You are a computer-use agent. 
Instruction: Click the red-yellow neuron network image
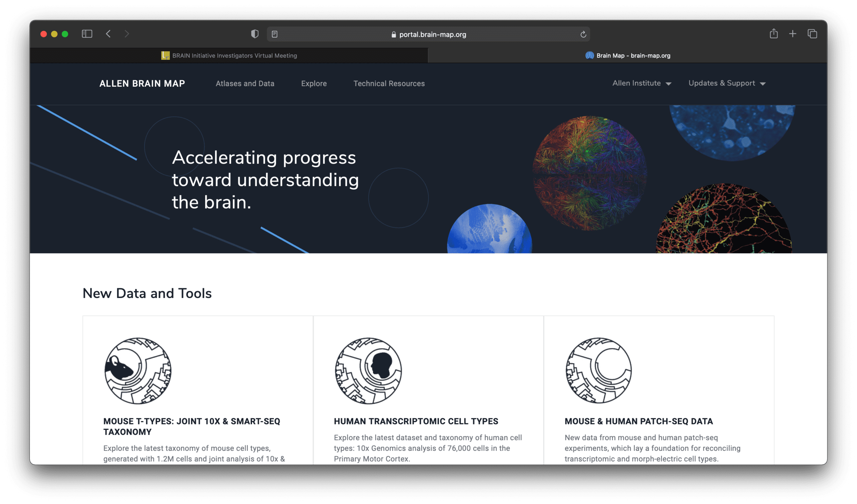724,218
